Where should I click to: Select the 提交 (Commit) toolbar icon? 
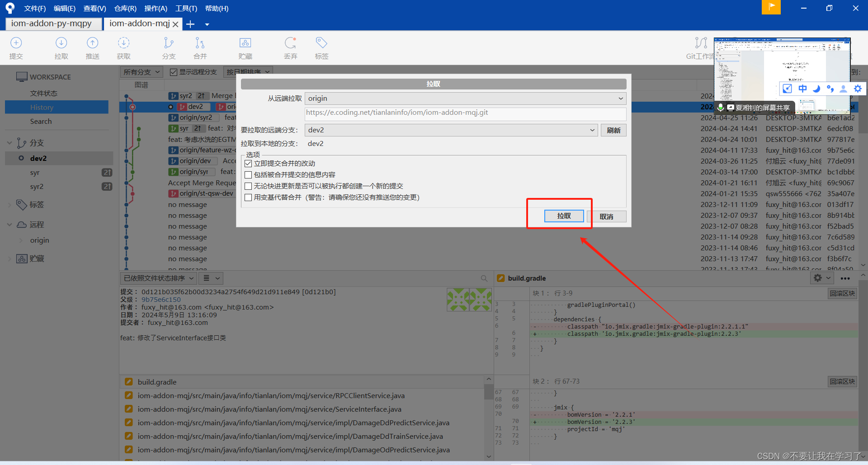(16, 47)
